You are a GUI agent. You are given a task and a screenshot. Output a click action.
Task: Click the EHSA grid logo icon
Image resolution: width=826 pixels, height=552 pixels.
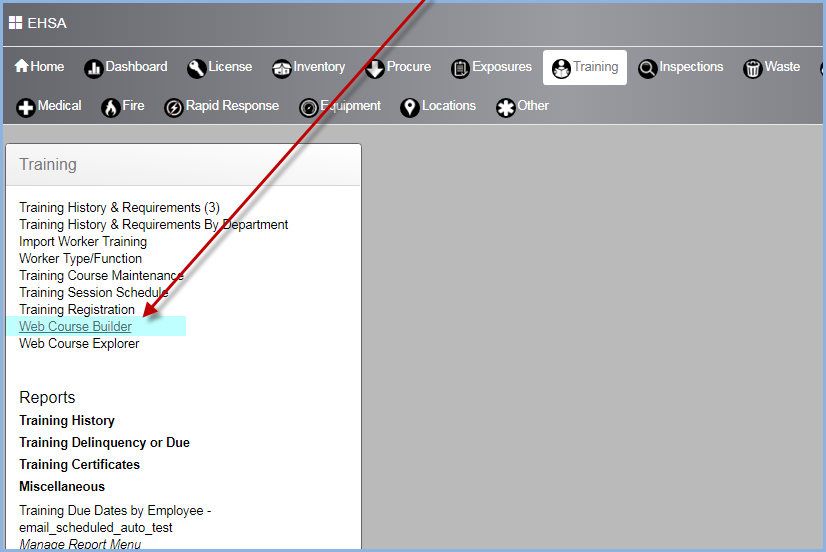(15, 23)
